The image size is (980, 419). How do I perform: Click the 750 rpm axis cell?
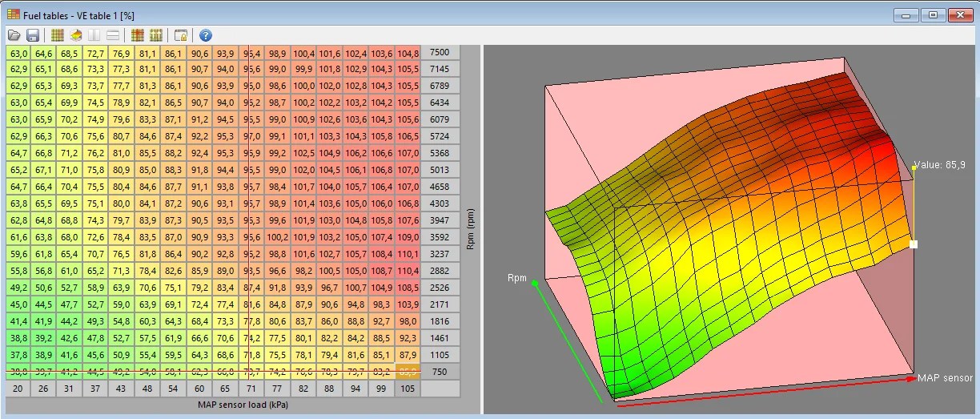(440, 372)
